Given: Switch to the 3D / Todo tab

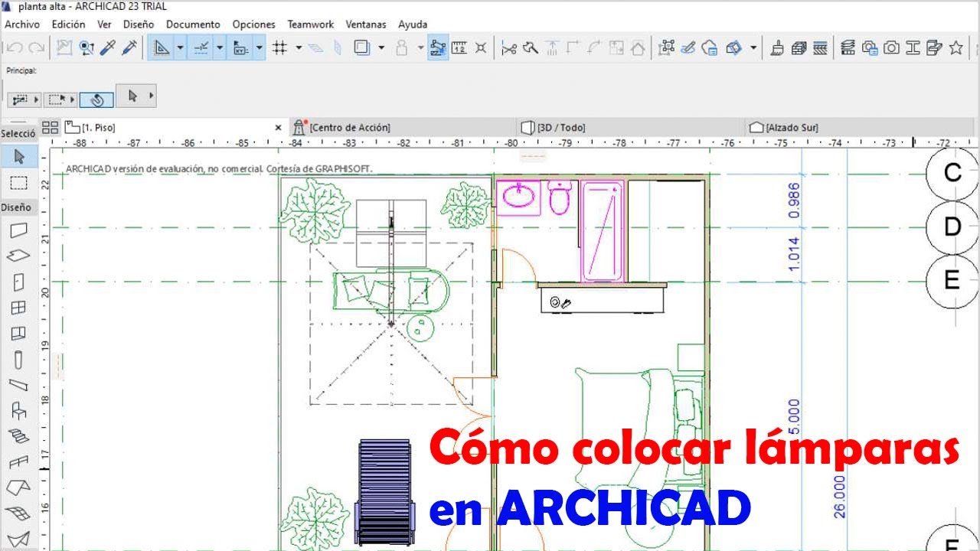Looking at the screenshot, I should [632, 128].
